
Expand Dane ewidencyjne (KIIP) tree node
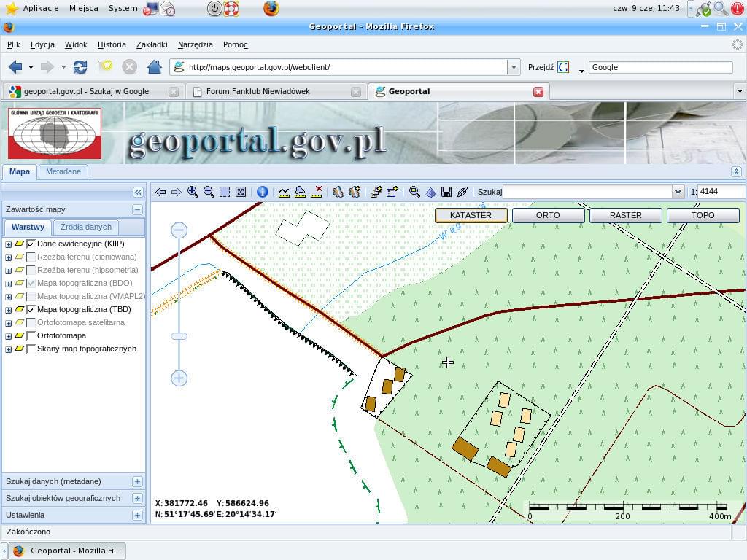click(x=8, y=244)
